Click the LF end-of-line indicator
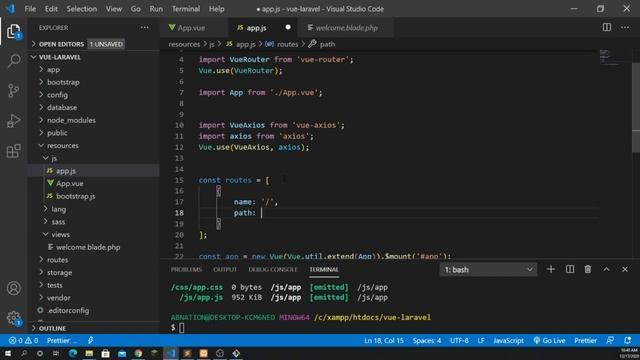This screenshot has width=640, height=360. click(481, 340)
